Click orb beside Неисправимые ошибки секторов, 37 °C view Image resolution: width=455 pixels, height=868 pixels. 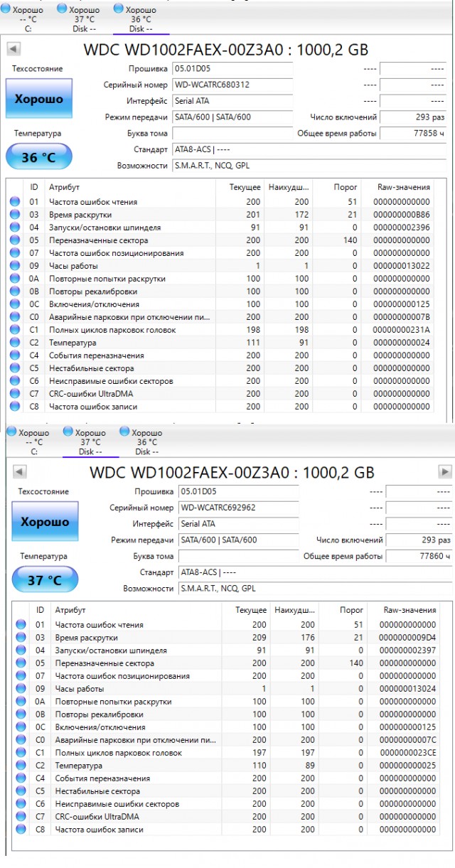click(x=21, y=804)
